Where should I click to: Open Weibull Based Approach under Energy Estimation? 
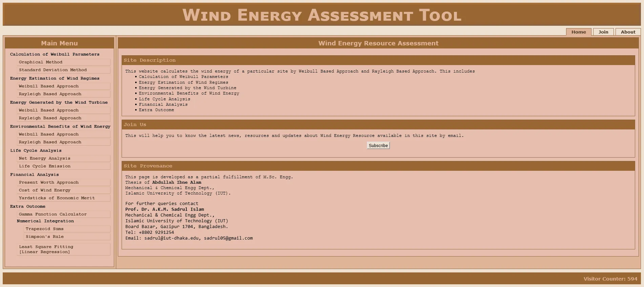(49, 86)
